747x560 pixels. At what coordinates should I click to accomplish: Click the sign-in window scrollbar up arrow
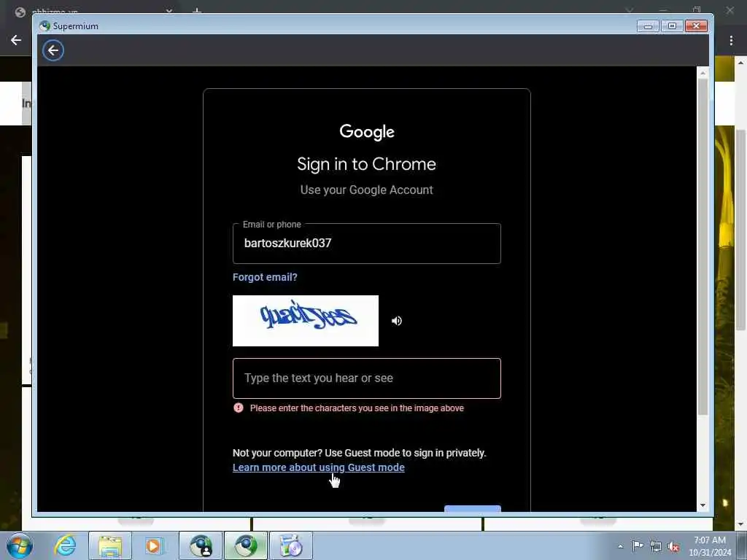pos(703,73)
